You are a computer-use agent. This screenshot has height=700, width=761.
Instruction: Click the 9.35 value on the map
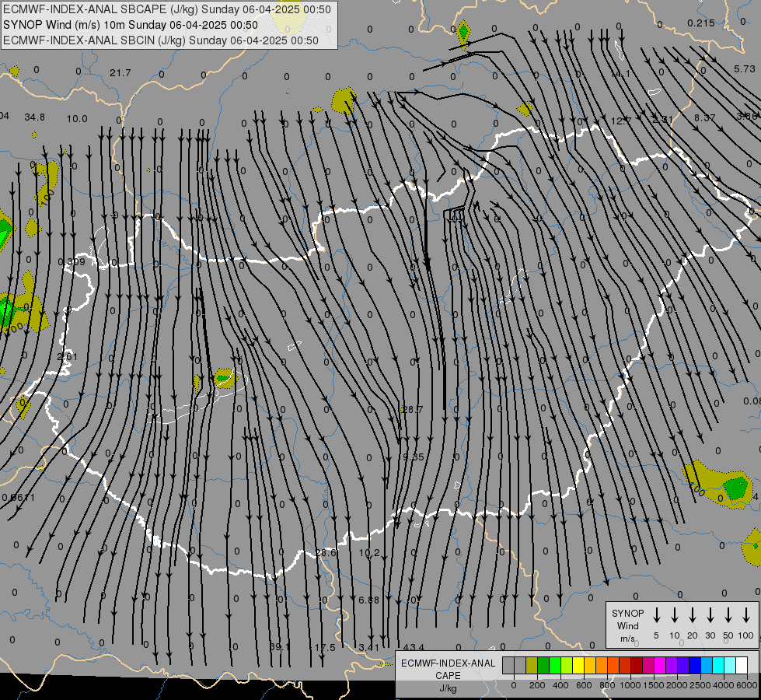(x=414, y=457)
